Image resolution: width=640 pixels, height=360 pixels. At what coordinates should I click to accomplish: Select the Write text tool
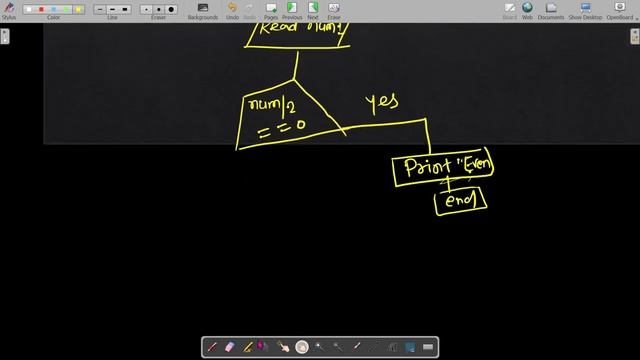(x=392, y=347)
